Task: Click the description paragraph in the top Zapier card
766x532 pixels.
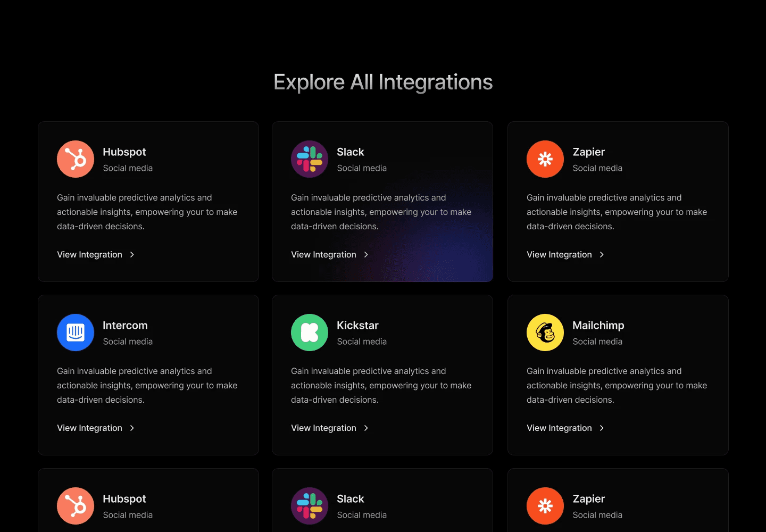Action: pyautogui.click(x=617, y=212)
